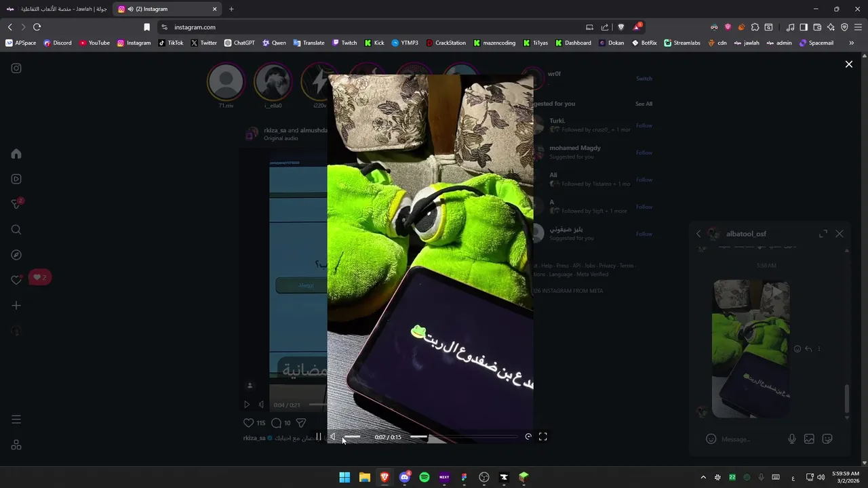The width and height of the screenshot is (868, 488).
Task: Seek in the overlay video progress bar
Action: pyautogui.click(x=465, y=437)
